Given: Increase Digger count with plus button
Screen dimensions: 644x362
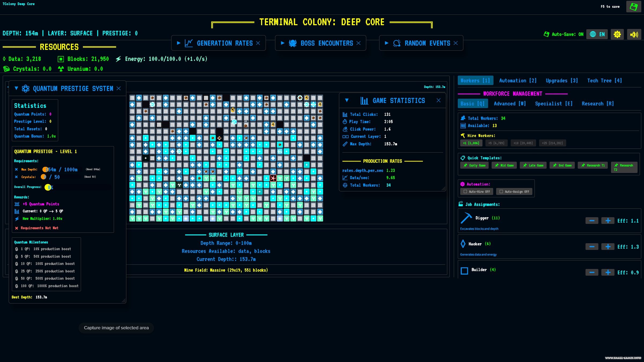Looking at the screenshot, I should pos(608,221).
